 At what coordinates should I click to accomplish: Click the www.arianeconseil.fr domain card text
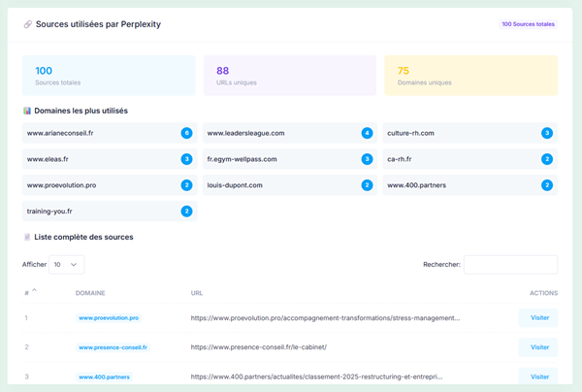pyautogui.click(x=60, y=133)
